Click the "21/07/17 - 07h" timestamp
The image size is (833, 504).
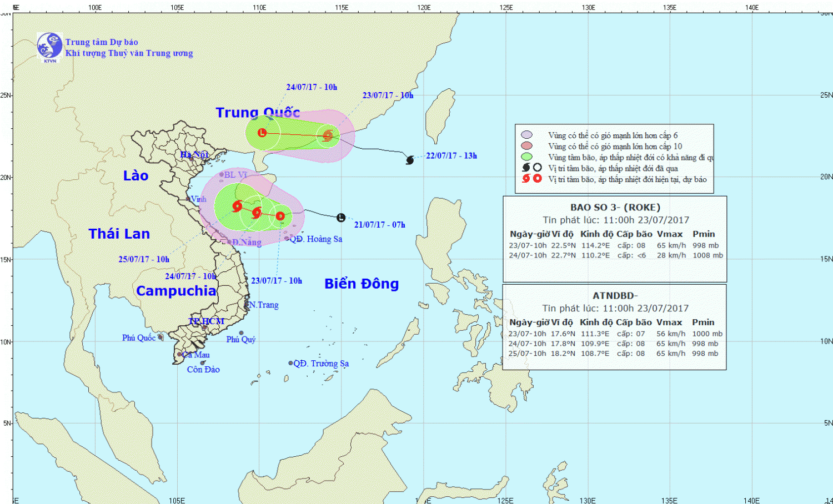tap(380, 225)
